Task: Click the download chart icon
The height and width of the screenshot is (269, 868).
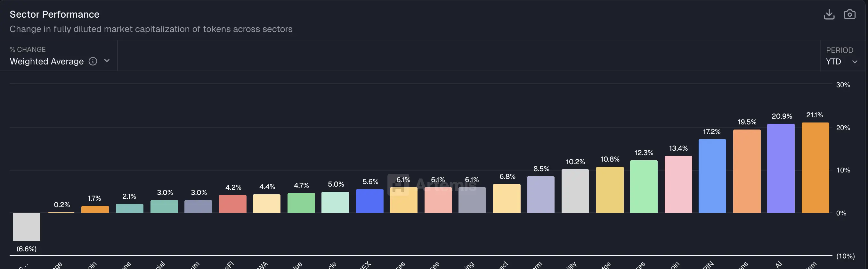Action: coord(830,14)
